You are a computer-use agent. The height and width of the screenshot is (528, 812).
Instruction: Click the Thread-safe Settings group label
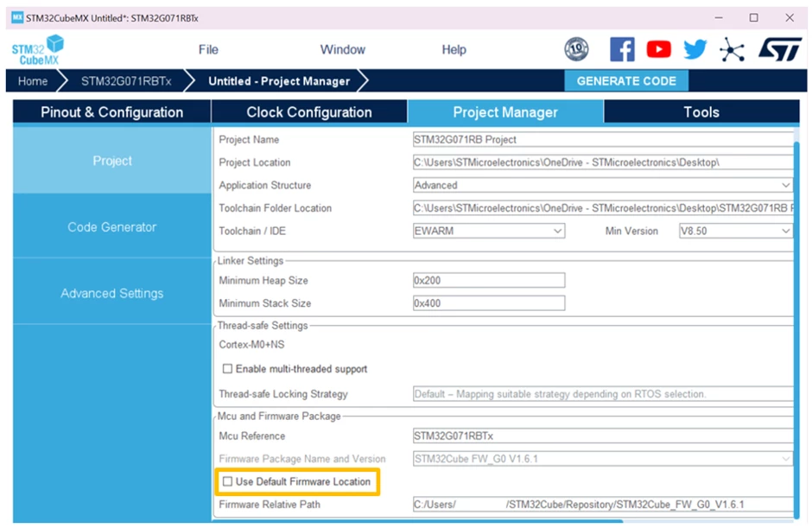[263, 326]
